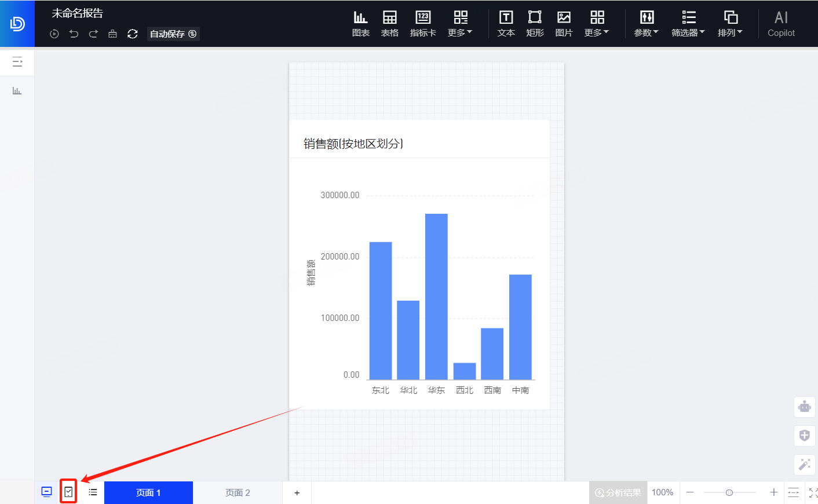Click the 分析结果 button

tap(618, 492)
